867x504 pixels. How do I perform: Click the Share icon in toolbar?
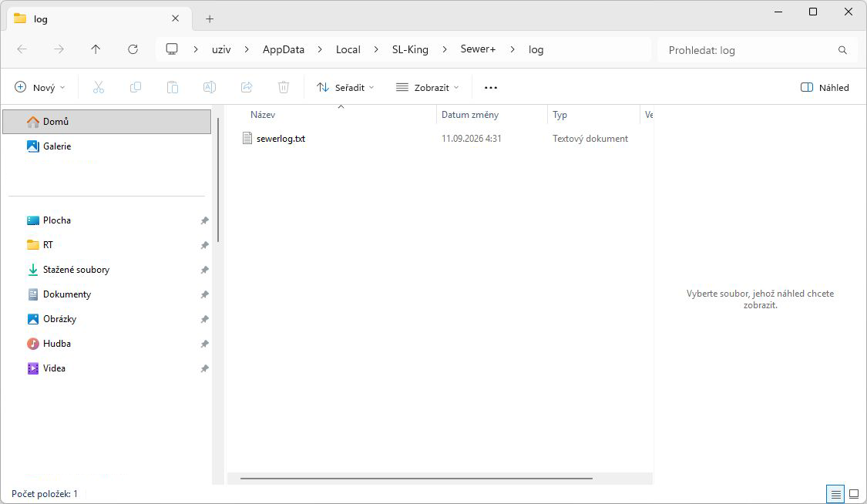click(x=247, y=87)
